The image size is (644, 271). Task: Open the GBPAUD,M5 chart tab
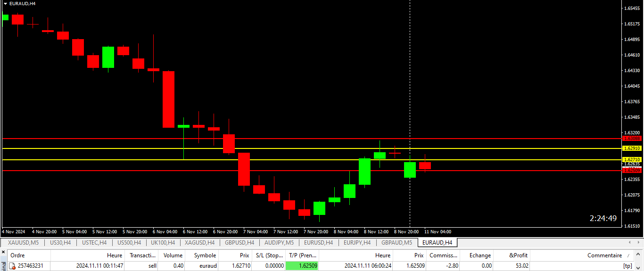pyautogui.click(x=396, y=243)
